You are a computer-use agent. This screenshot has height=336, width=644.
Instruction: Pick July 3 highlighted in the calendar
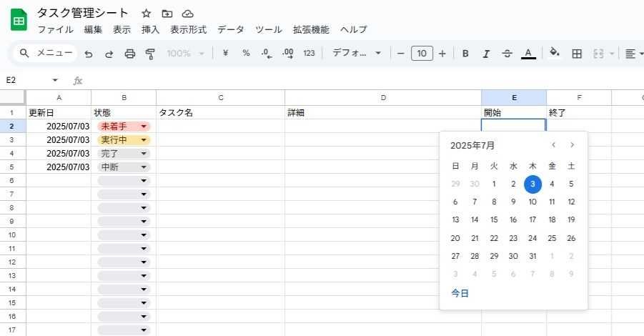click(532, 184)
